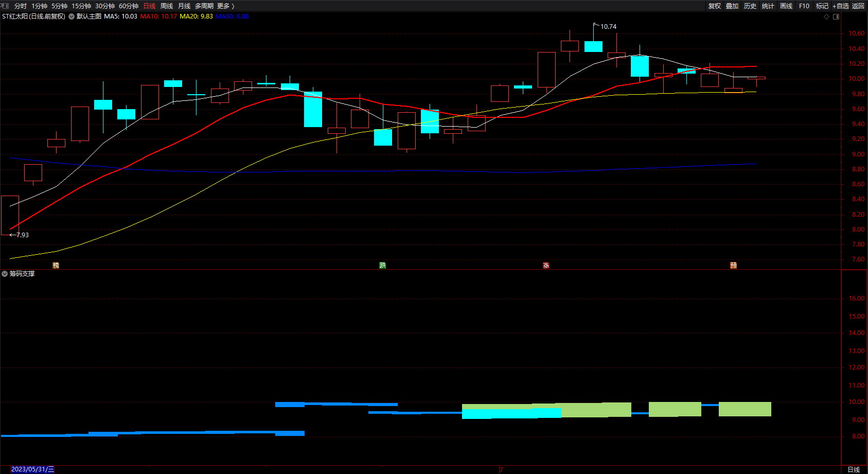The width and height of the screenshot is (868, 474).
Task: Switch to the 分时 period tab
Action: point(21,6)
